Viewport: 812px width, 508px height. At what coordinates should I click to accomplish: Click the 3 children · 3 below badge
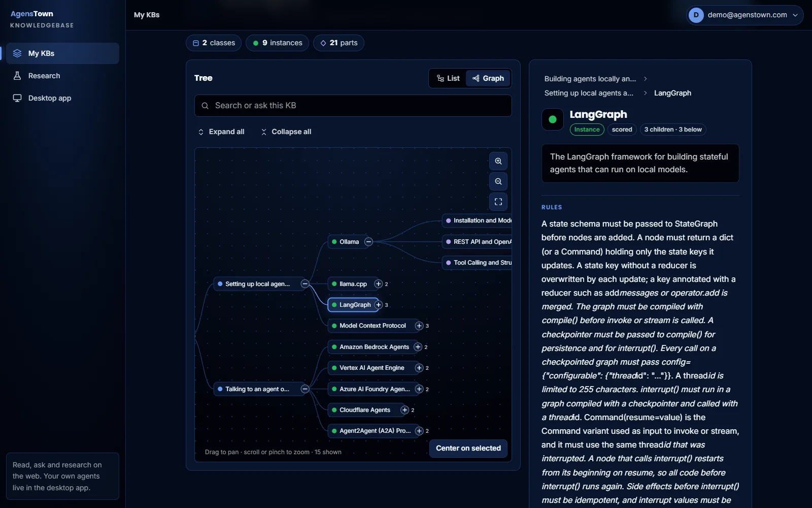click(673, 130)
